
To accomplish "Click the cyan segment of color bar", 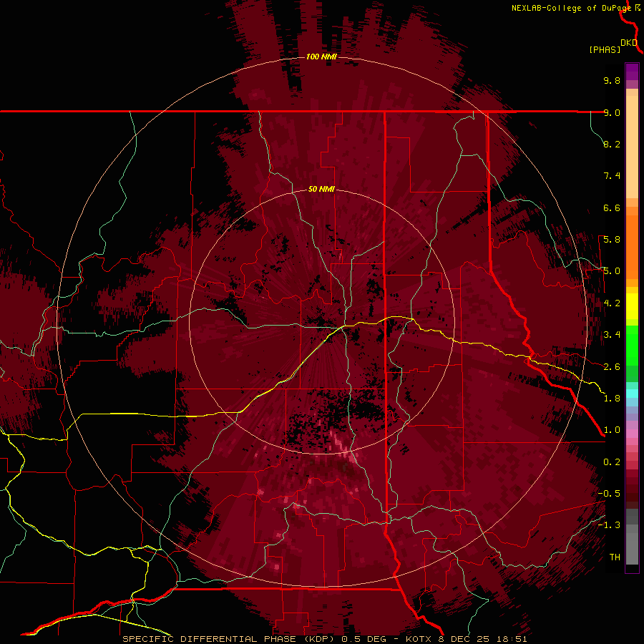I will pyautogui.click(x=632, y=393).
